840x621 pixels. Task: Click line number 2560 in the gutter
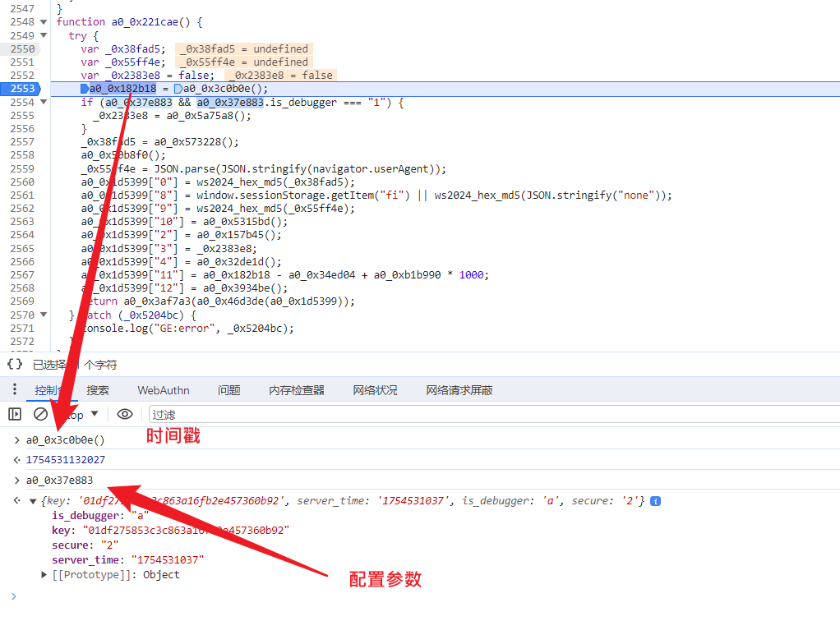[22, 182]
